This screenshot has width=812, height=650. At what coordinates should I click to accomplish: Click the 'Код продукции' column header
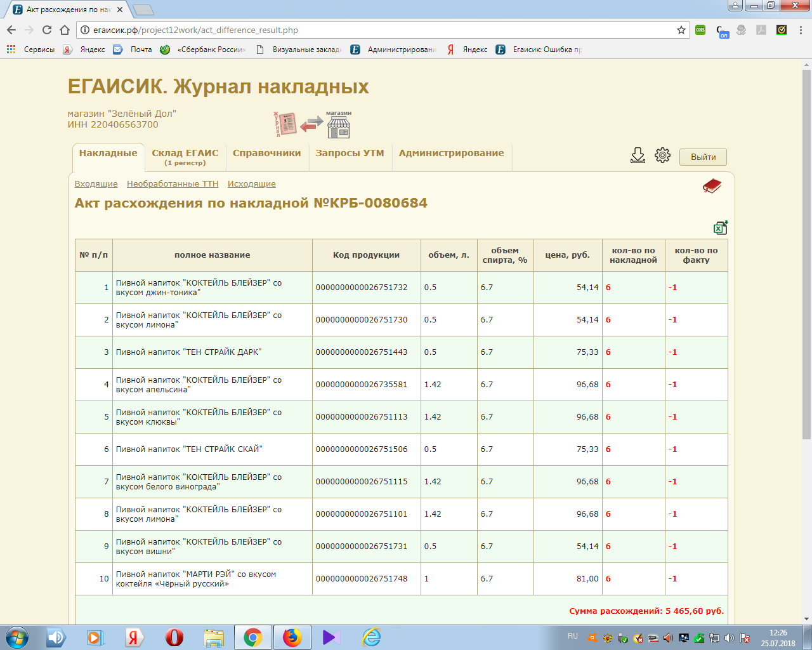coord(367,255)
